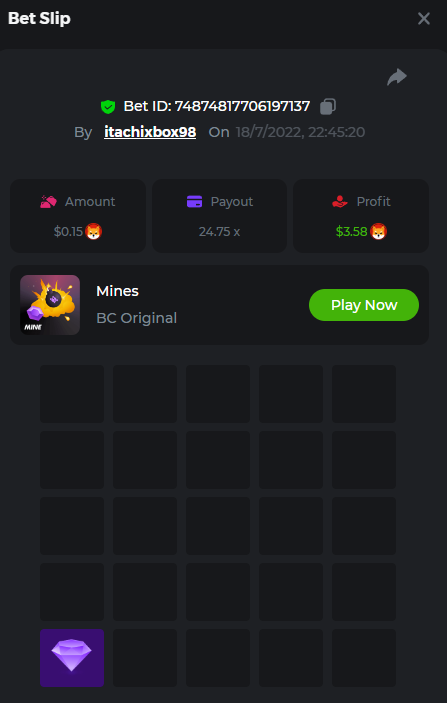Click the green verified shield icon
447x703 pixels.
pyautogui.click(x=108, y=107)
